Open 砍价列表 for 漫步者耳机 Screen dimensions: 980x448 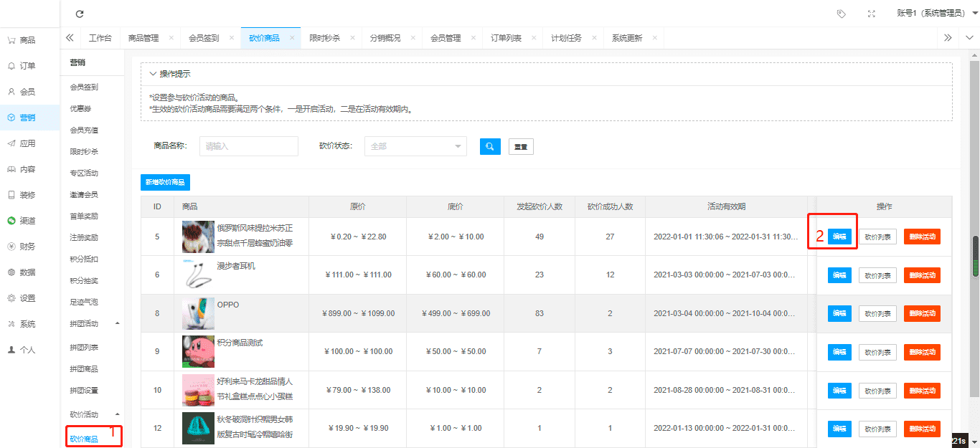[877, 275]
